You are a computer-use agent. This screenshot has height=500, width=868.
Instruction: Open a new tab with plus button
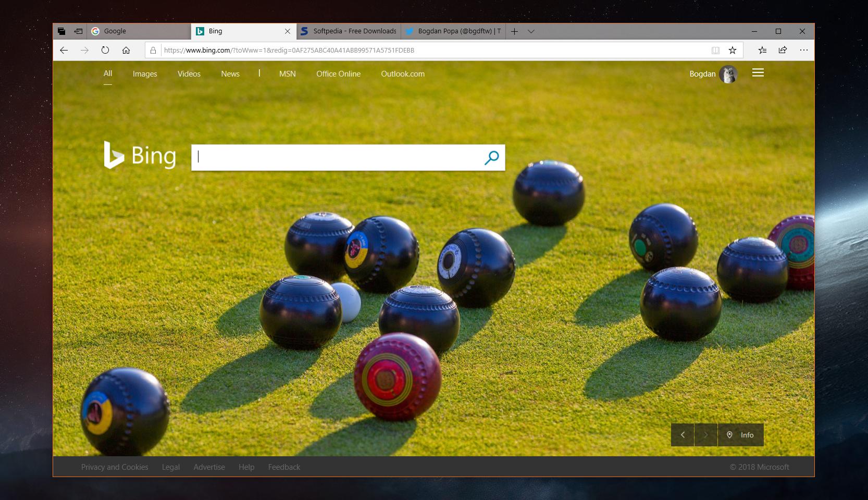click(x=514, y=31)
